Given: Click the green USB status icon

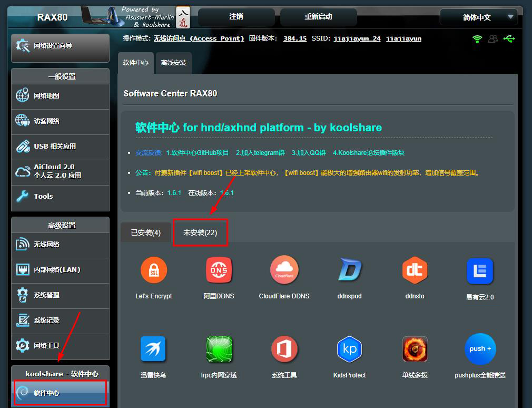Looking at the screenshot, I should [509, 39].
